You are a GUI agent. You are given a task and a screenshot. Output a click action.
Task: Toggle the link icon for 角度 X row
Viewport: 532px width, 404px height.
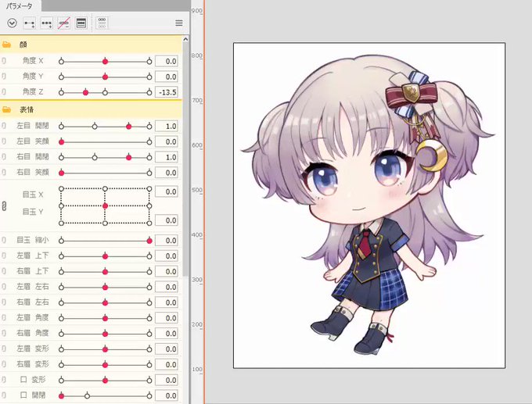point(4,61)
